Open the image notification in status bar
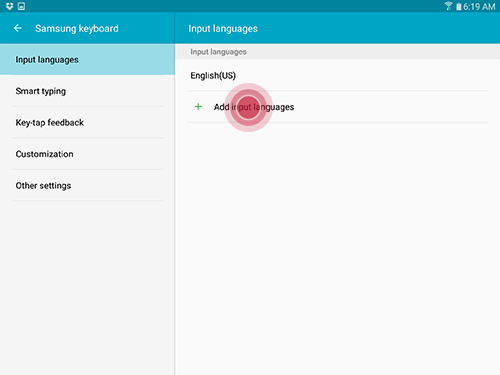The image size is (500, 375). pos(21,6)
